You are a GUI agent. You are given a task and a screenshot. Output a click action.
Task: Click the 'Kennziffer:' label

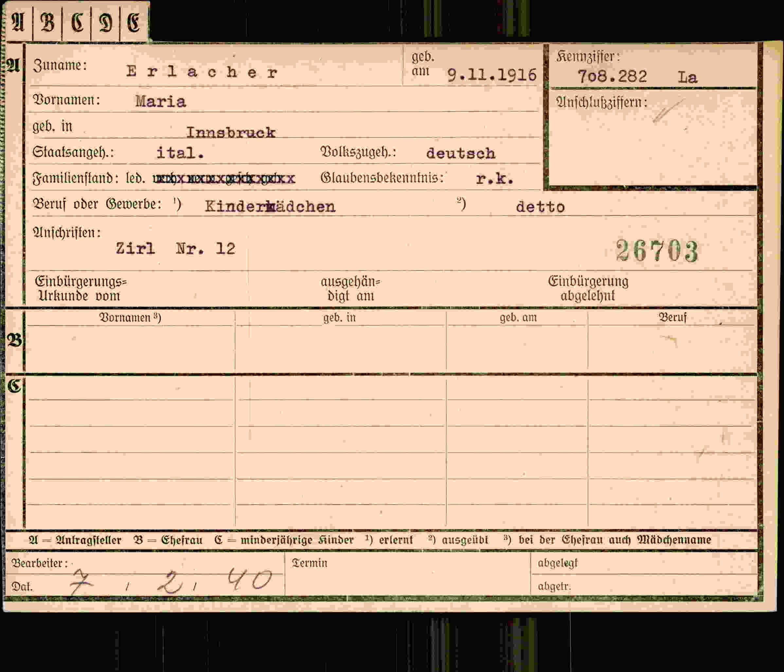588,56
